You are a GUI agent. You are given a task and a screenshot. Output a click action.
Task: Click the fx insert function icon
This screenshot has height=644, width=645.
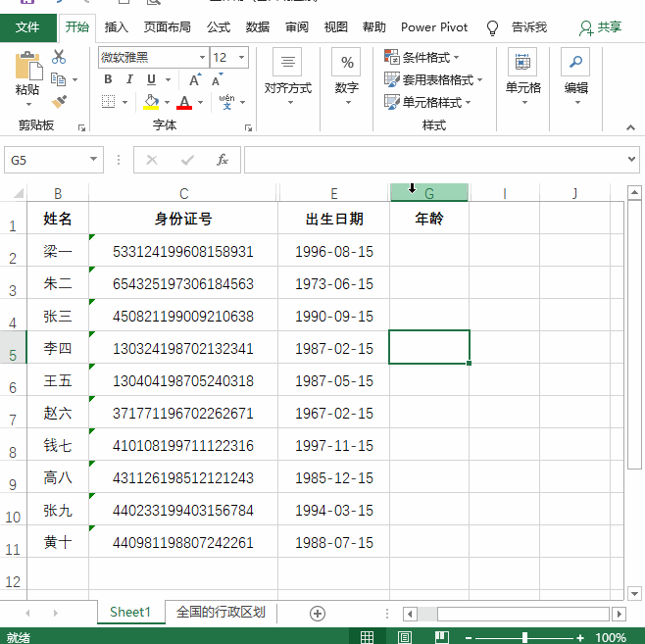tap(223, 160)
